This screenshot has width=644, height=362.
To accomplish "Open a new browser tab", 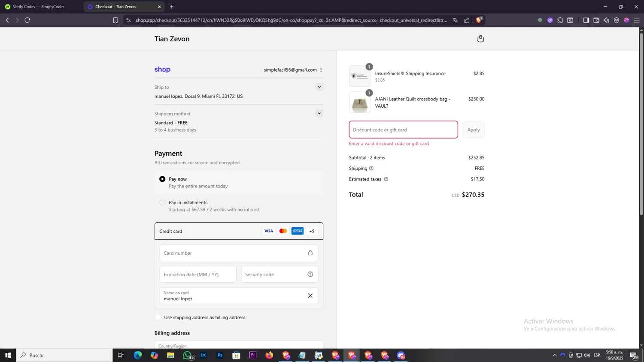I will (x=172, y=7).
